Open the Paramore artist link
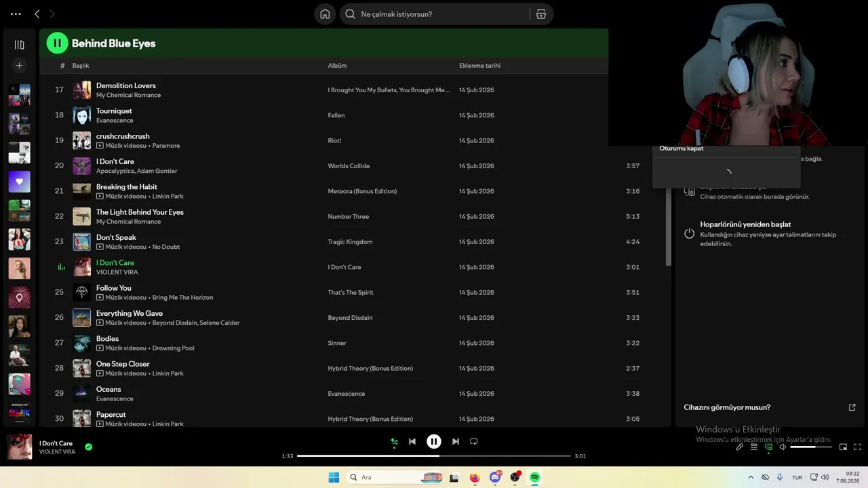This screenshot has height=488, width=868. click(166, 146)
